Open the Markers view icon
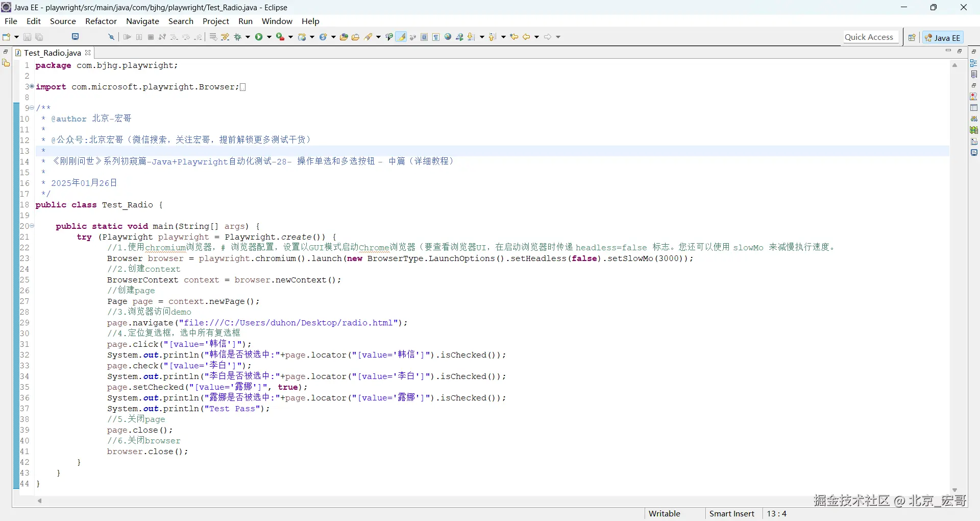This screenshot has height=521, width=980. (x=974, y=96)
